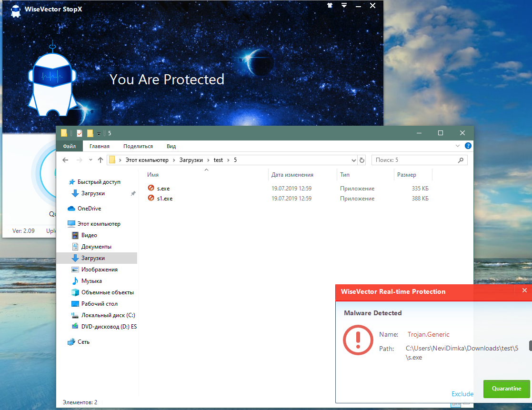Switch to the Поделиться ribbon tab
Image resolution: width=532 pixels, height=410 pixels.
tap(138, 146)
